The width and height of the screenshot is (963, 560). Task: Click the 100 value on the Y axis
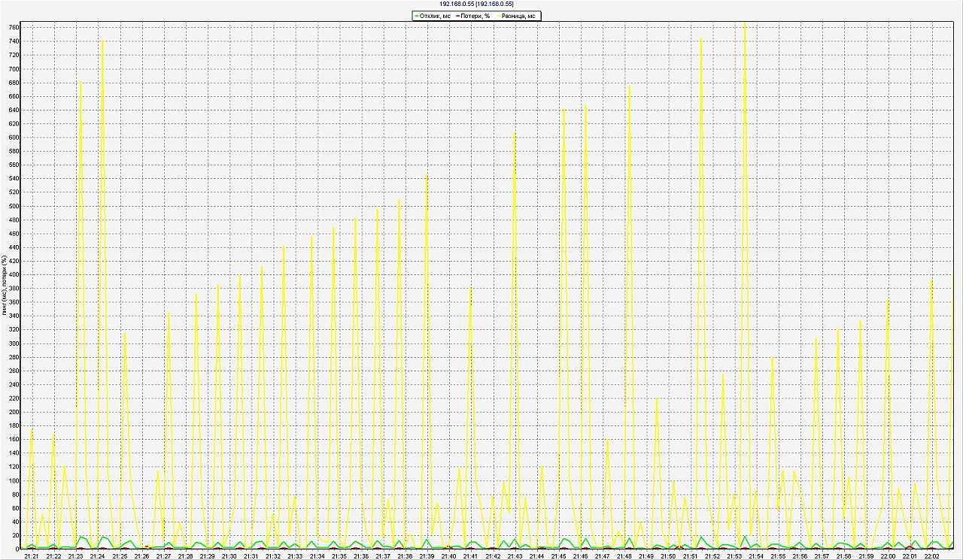click(x=14, y=481)
